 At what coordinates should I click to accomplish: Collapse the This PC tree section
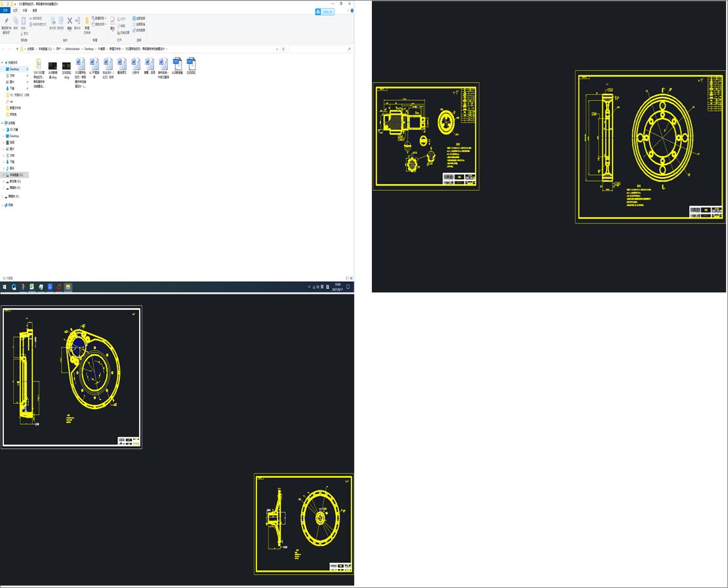click(x=3, y=123)
